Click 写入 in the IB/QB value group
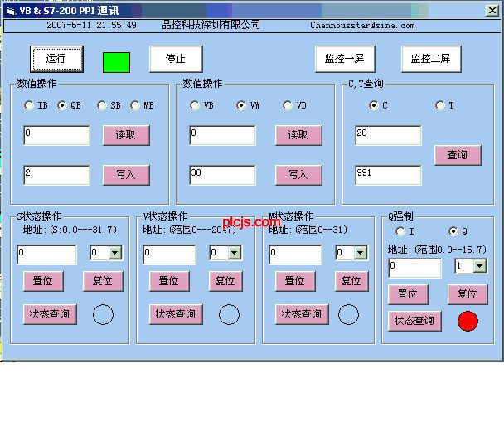Screen dimensions: 504x446 126,175
